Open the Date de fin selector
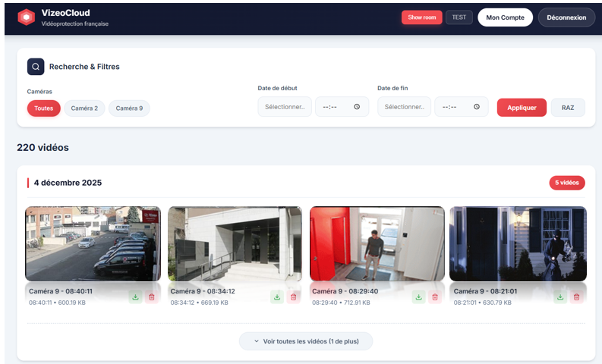 pyautogui.click(x=404, y=108)
